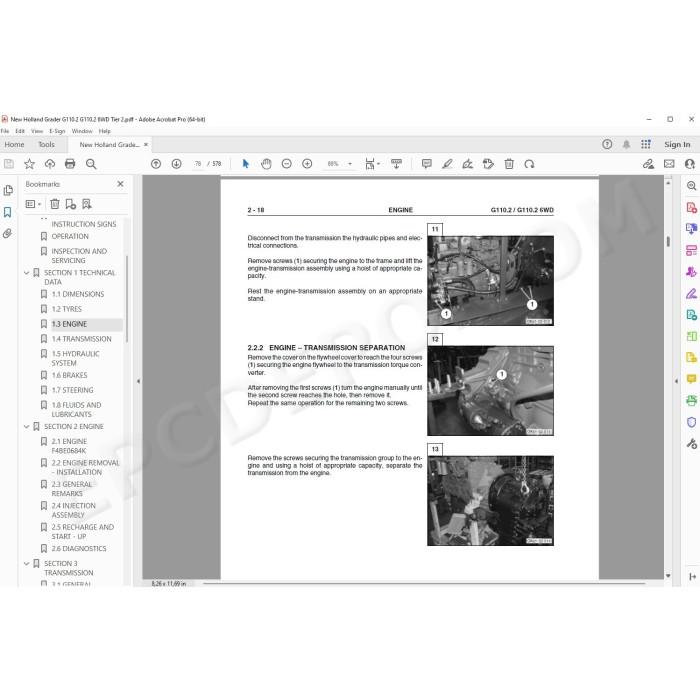Open zoom percentage dropdown
700x700 pixels.
click(x=350, y=164)
